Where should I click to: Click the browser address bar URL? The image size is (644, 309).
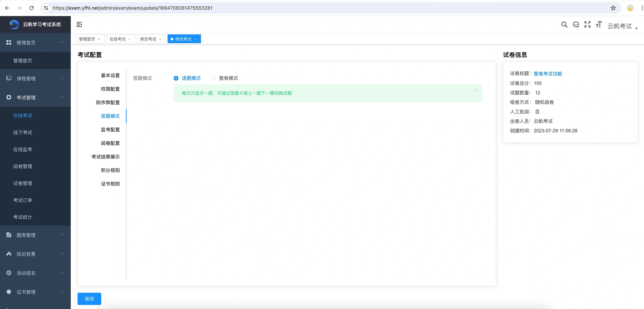coord(132,8)
